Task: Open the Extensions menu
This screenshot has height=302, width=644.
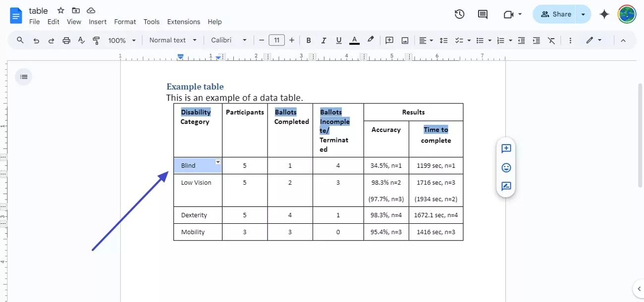Action: coord(183,22)
